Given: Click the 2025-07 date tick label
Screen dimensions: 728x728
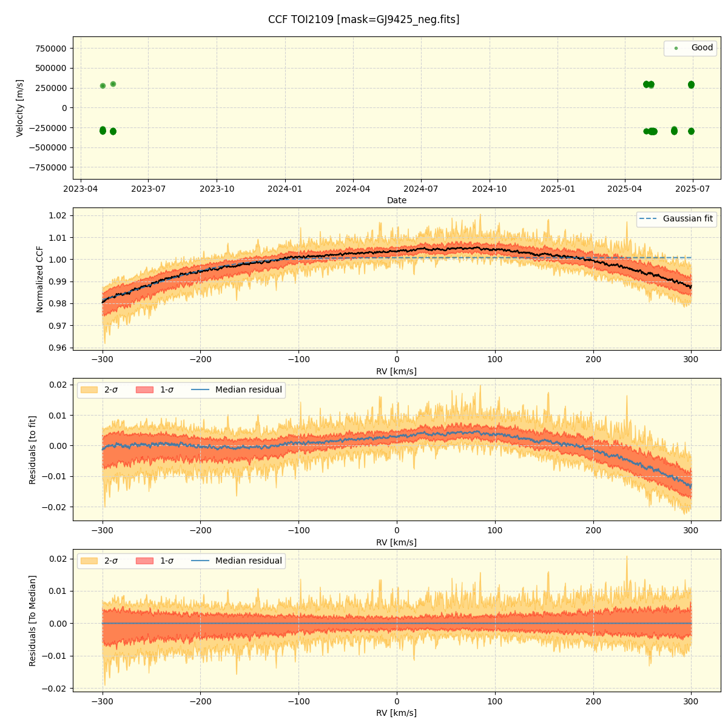Looking at the screenshot, I should click(693, 189).
